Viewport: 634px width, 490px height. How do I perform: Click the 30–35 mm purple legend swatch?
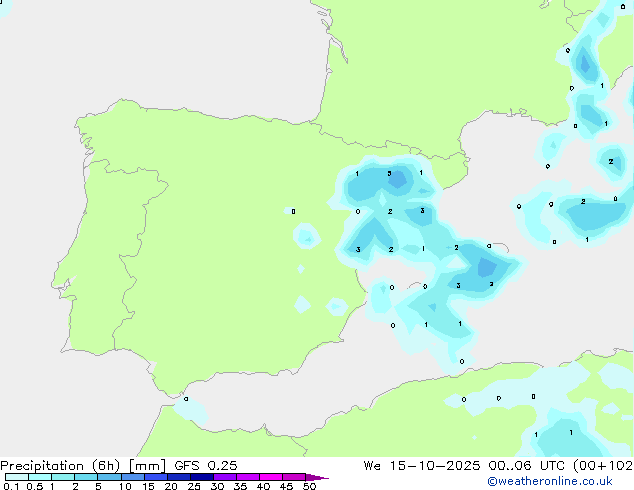pyautogui.click(x=225, y=477)
